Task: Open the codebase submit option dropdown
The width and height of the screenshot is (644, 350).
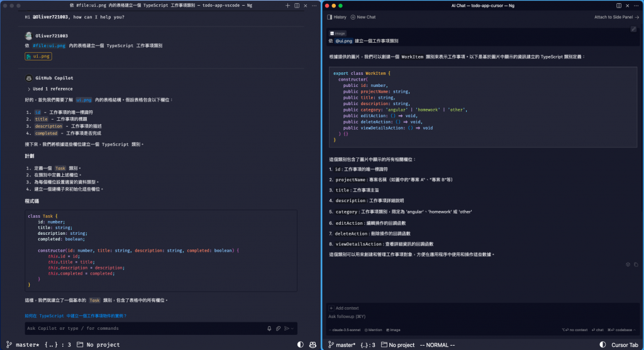Action: (x=621, y=330)
